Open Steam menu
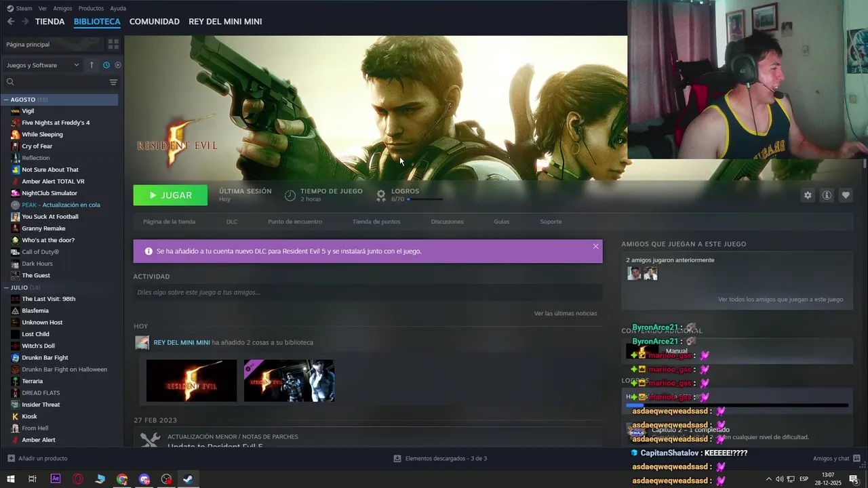 coord(20,8)
